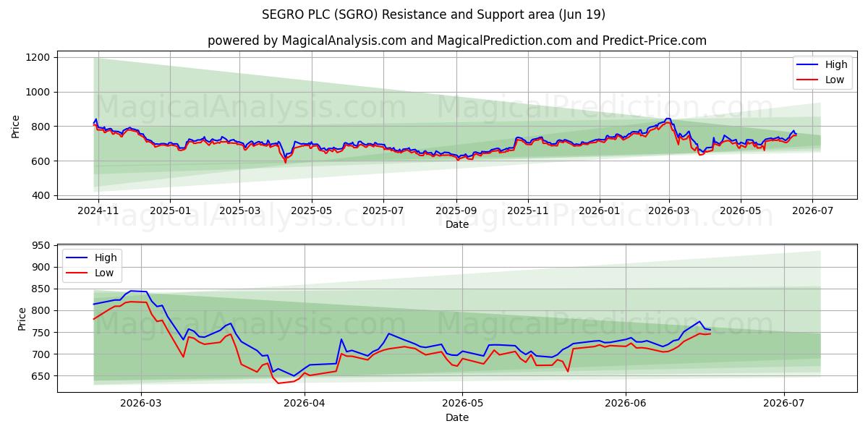Click the '2026-07' x-axis label in lower chart

(x=784, y=404)
